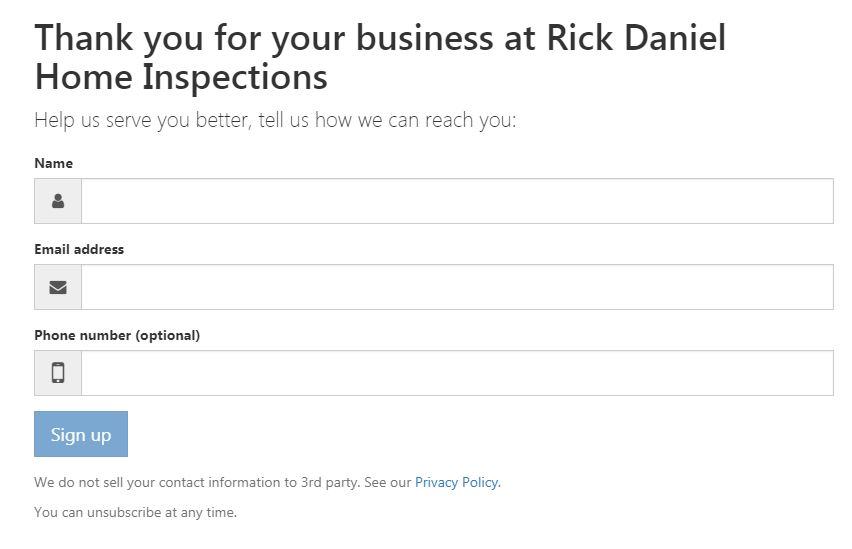Viewport: 852px width, 549px height.
Task: Click the mobile phone icon beside Phone field
Action: [58, 373]
